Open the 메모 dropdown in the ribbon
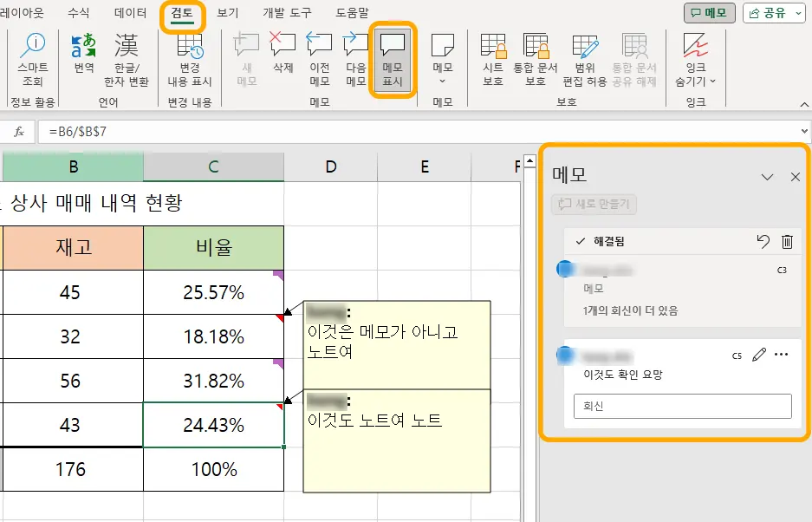Screen dimensions: 812x522 click(443, 61)
